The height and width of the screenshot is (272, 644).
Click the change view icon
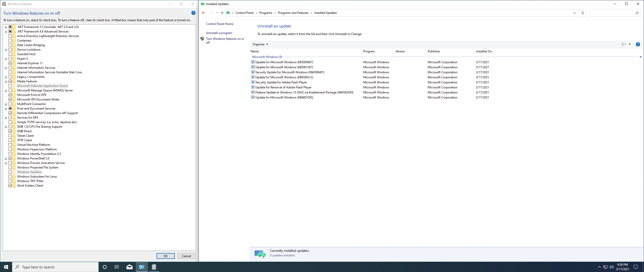click(x=624, y=44)
